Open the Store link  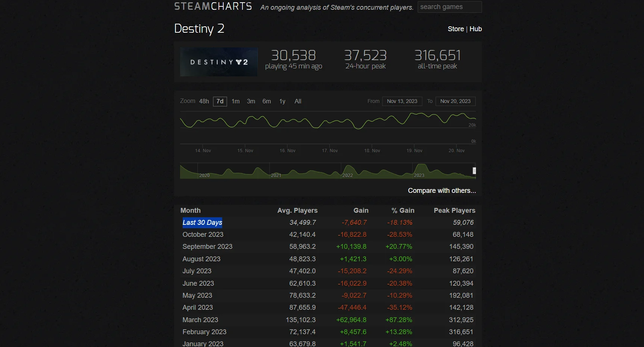[x=456, y=29]
